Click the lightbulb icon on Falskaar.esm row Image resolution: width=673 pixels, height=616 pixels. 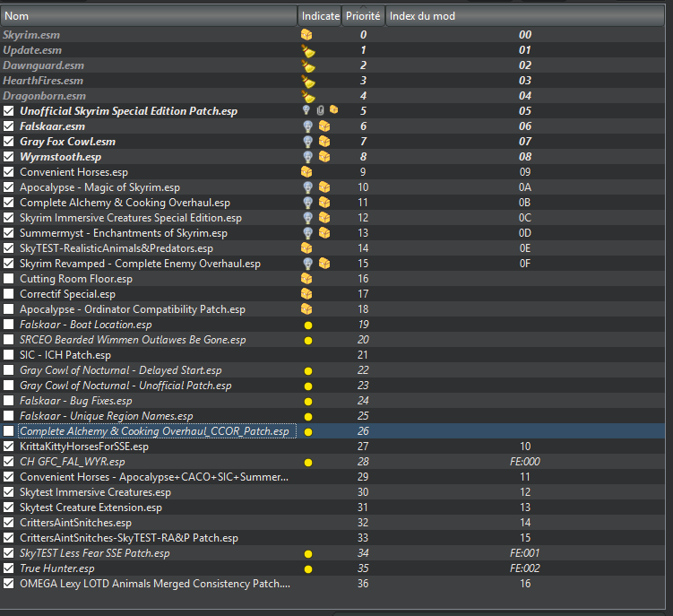[307, 126]
